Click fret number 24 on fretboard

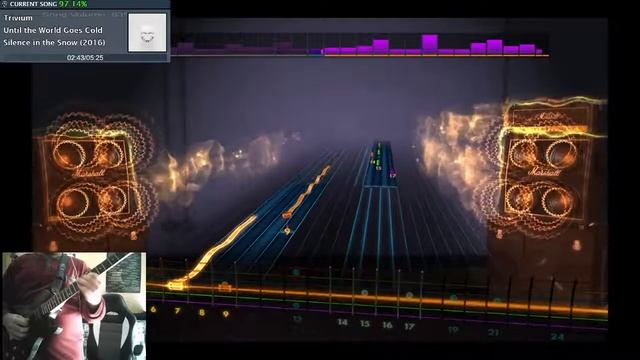pyautogui.click(x=557, y=336)
